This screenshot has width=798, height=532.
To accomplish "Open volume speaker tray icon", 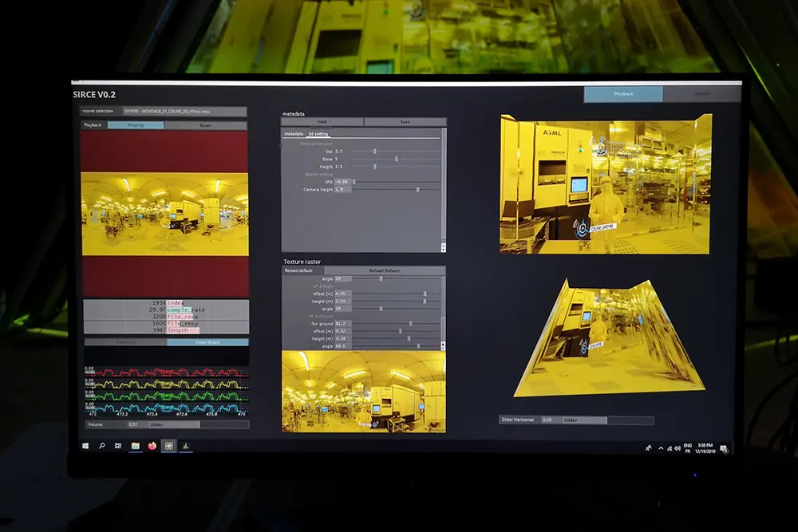I will [678, 448].
